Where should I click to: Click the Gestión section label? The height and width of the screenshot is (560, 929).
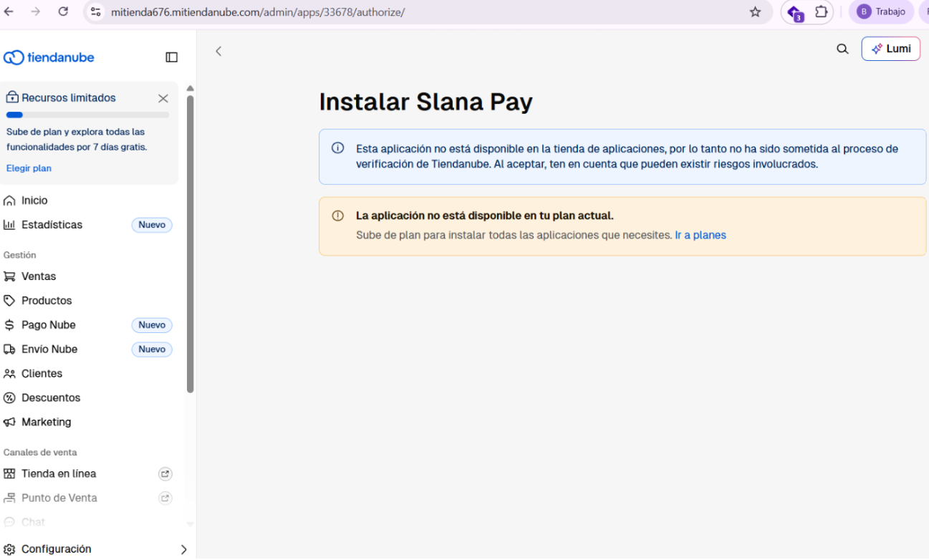coord(20,255)
